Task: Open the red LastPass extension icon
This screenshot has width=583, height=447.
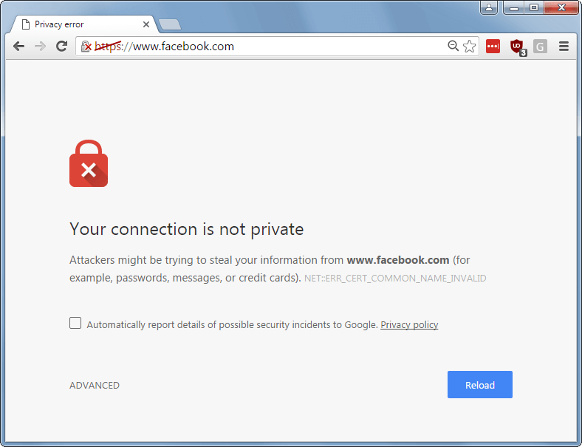Action: (493, 46)
